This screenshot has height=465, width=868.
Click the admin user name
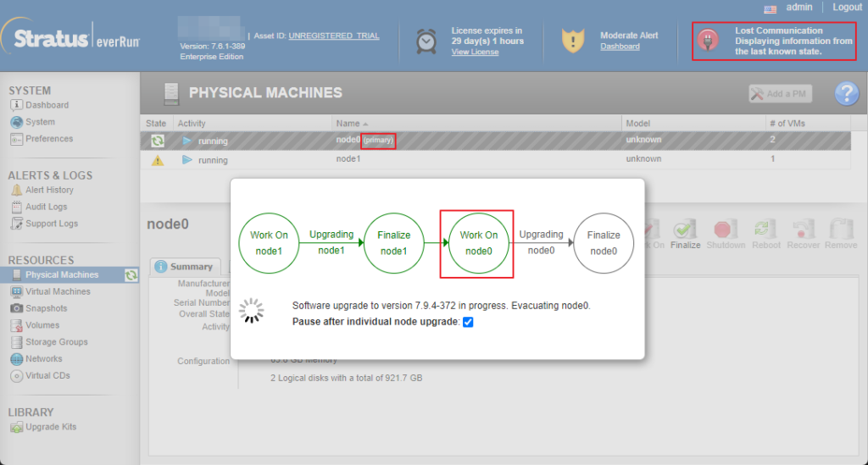click(798, 7)
